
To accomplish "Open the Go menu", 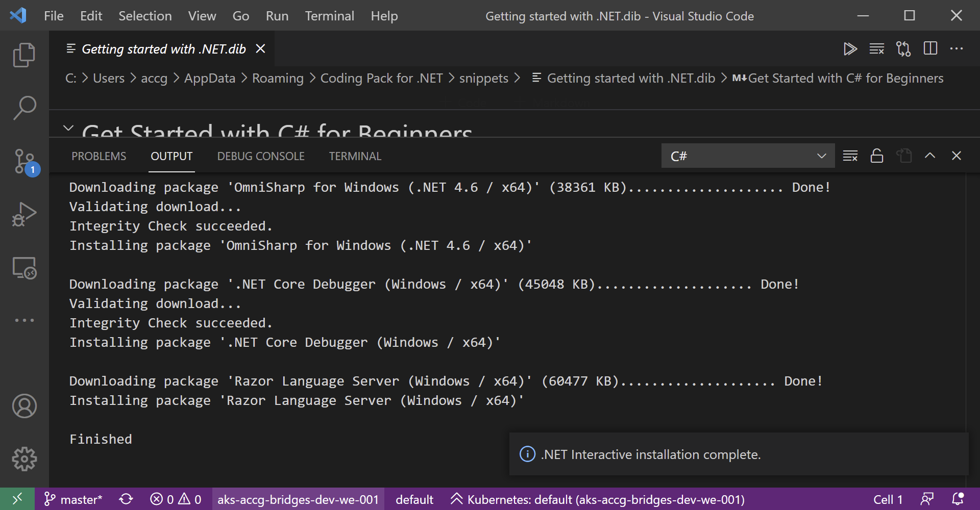I will pyautogui.click(x=240, y=16).
